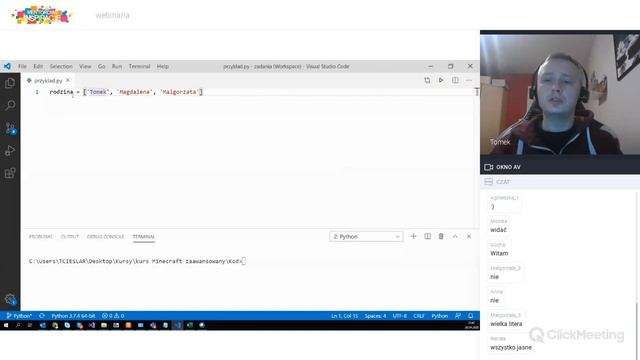
Task: Click the feedback icon in status bar
Action: pos(458,316)
